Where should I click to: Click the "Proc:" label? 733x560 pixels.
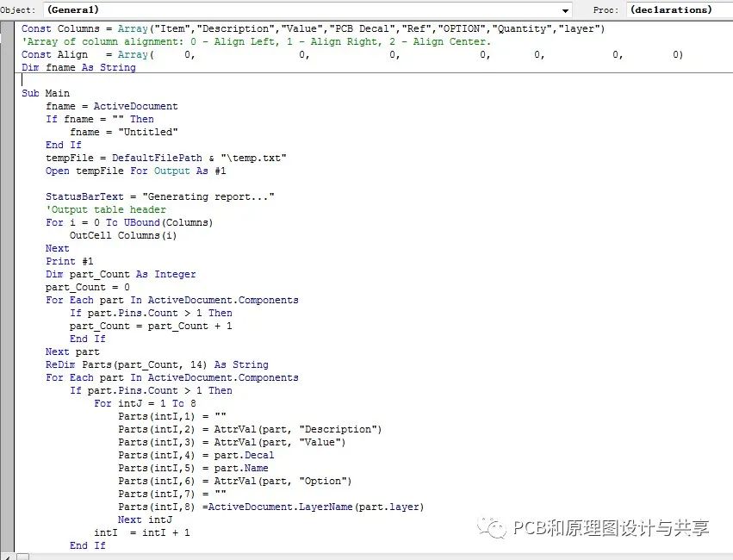606,9
